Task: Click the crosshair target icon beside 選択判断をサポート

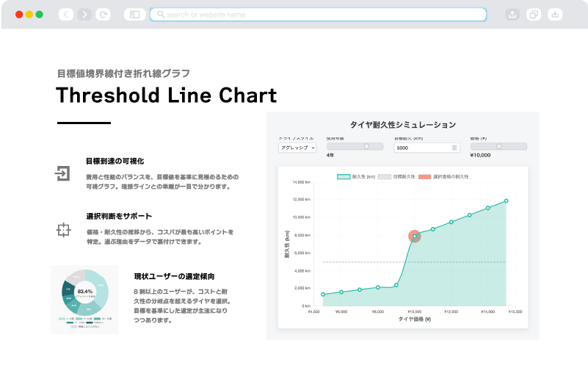Action: tap(63, 230)
